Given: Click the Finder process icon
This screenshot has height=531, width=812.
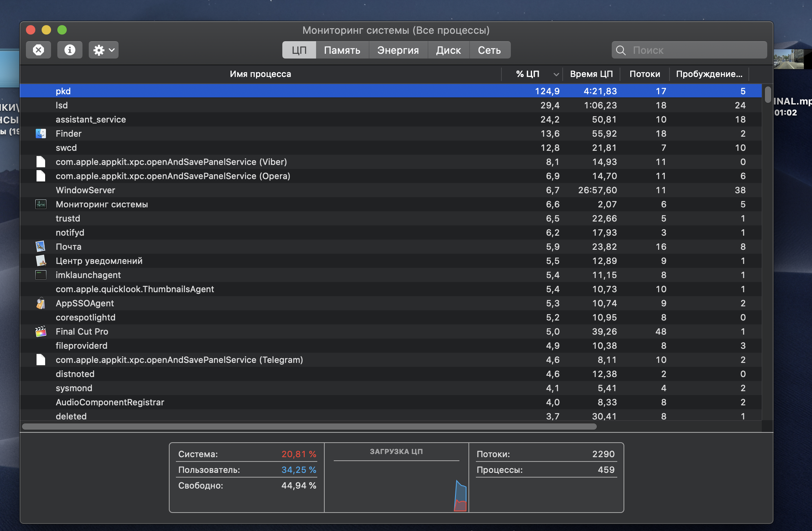Looking at the screenshot, I should (41, 134).
